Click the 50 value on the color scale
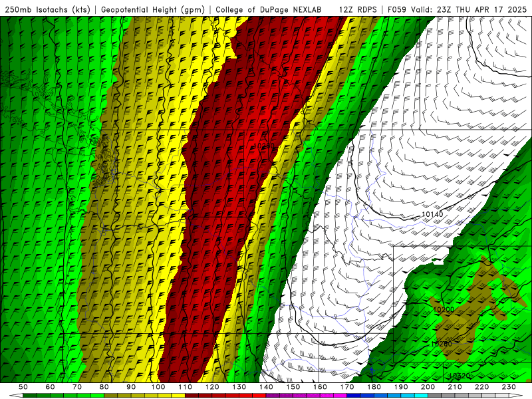The image size is (532, 399). click(23, 387)
